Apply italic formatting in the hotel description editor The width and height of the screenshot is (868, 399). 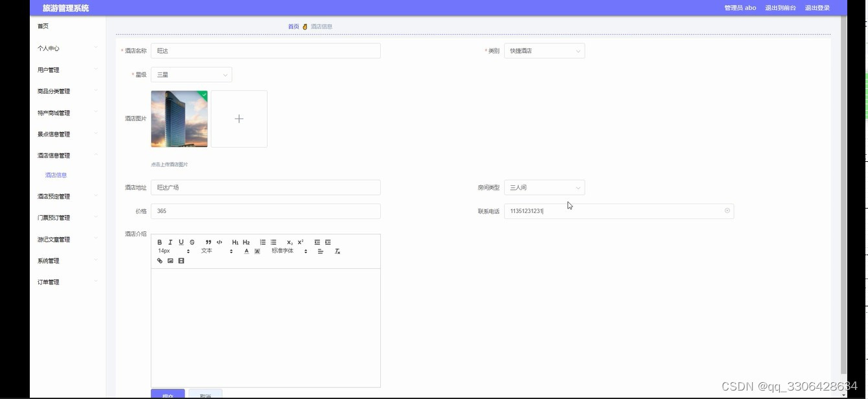pos(170,242)
